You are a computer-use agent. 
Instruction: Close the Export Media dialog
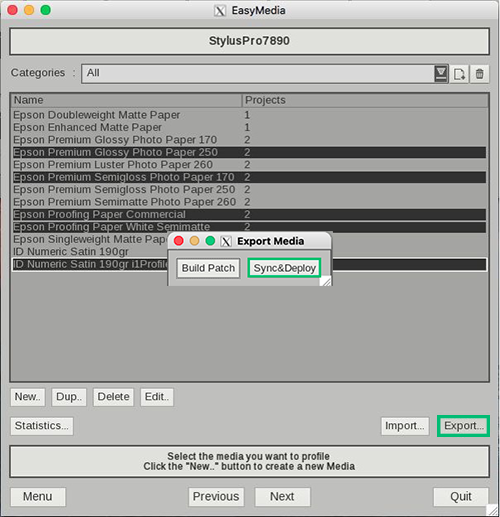[x=179, y=241]
